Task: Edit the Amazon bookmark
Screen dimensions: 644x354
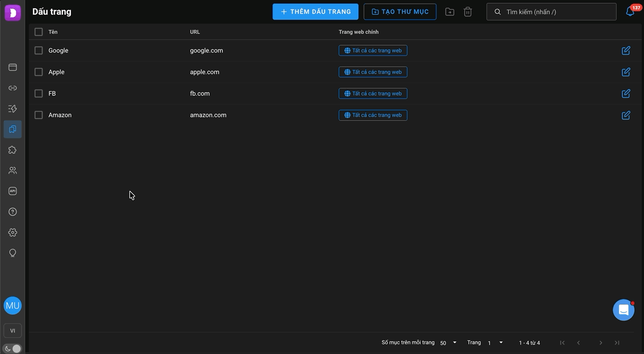Action: click(x=626, y=115)
